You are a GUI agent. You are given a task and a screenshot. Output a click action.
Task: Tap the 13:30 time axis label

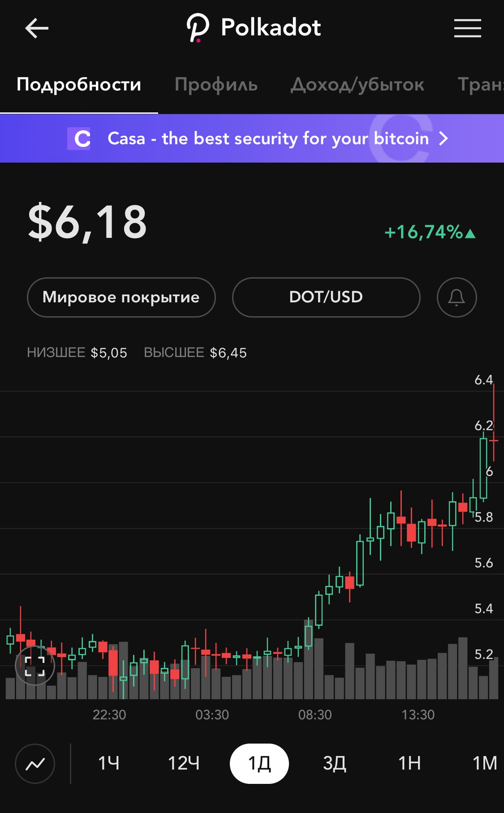click(418, 715)
